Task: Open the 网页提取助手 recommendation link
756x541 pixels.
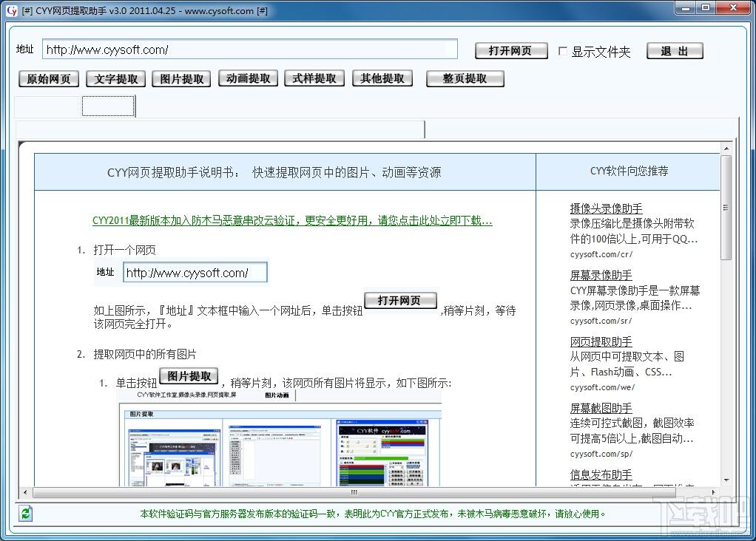Action: [601, 341]
